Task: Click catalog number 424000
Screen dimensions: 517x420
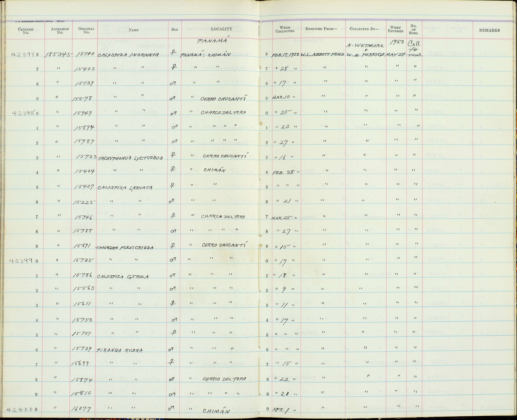Action: [x=22, y=410]
